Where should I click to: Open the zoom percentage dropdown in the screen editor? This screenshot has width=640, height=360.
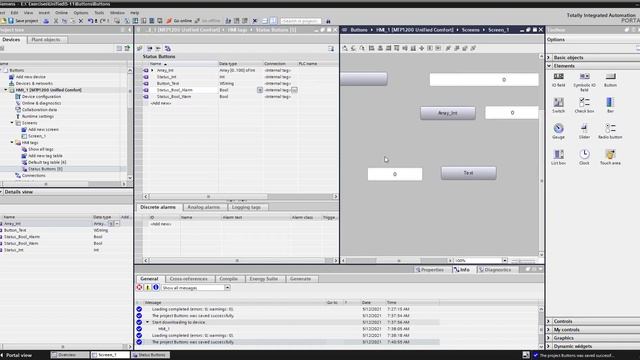coord(504,260)
